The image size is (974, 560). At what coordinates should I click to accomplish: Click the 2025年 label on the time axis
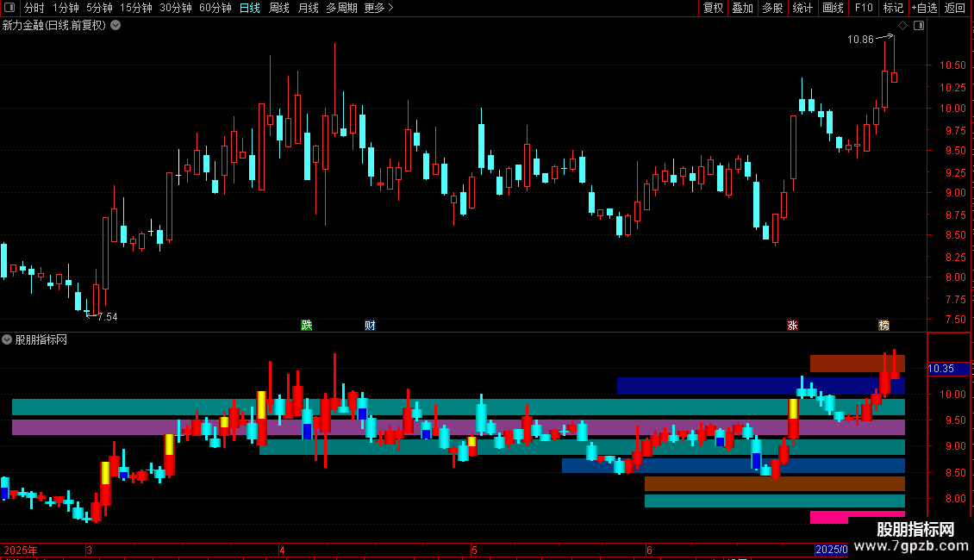[x=21, y=550]
